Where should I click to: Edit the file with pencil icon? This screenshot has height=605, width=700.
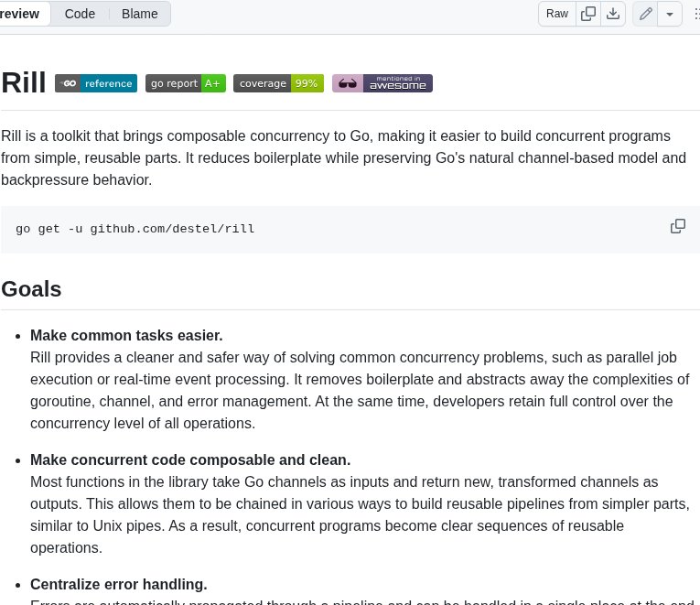[x=646, y=14]
